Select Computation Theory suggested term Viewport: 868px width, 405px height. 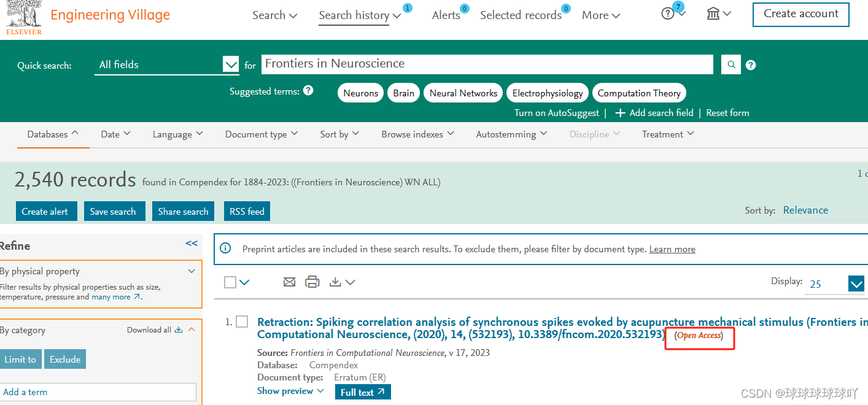[x=639, y=93]
